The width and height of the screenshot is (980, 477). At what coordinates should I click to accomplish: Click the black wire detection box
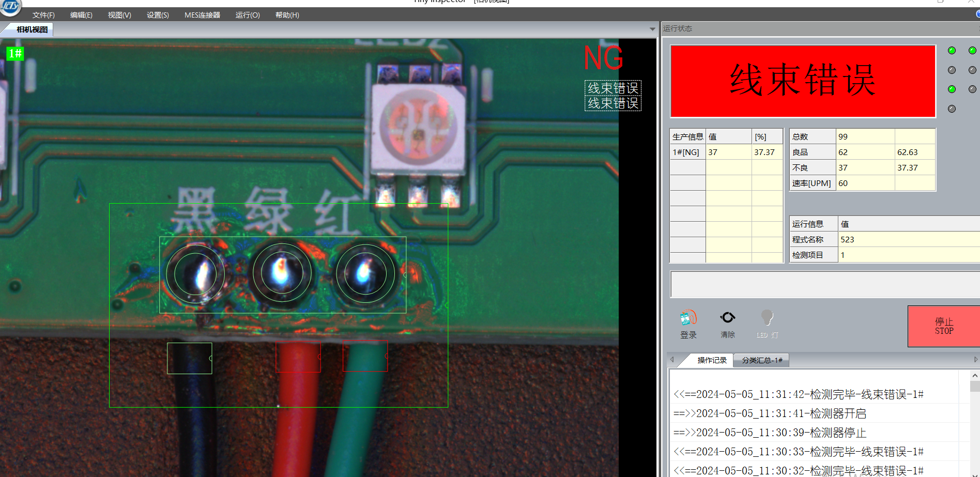point(189,358)
